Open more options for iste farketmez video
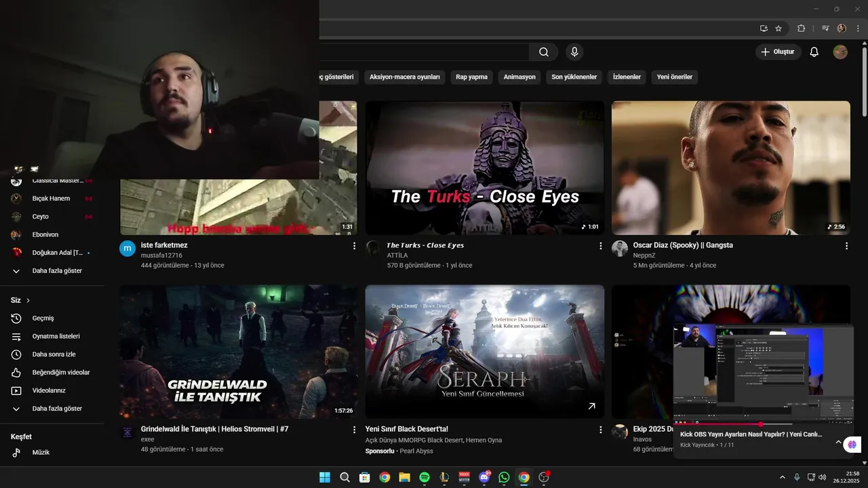 click(354, 246)
